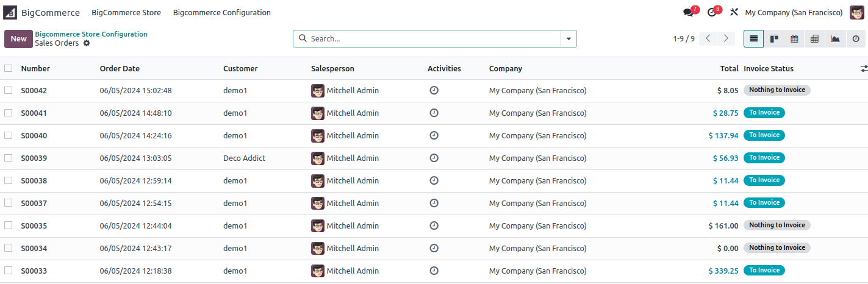Open the messages chat icon with badge 7
The height and width of the screenshot is (284, 868).
click(689, 13)
